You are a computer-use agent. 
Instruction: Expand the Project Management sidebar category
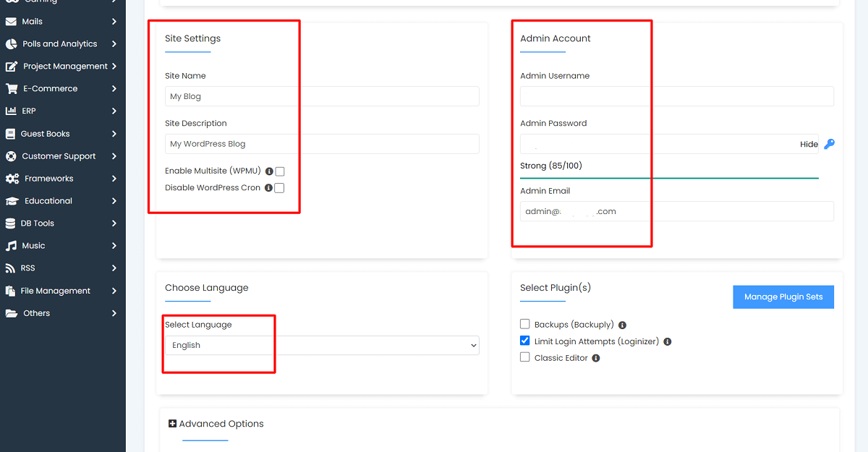coord(63,66)
